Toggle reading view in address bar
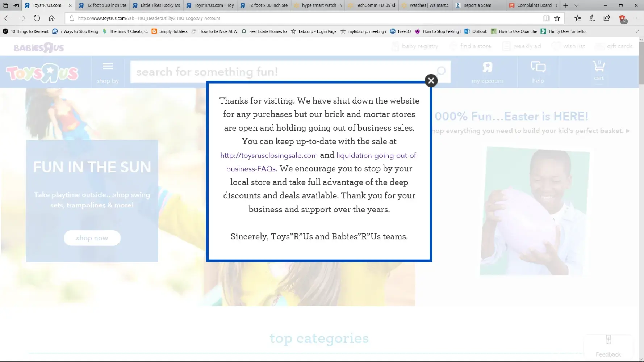The height and width of the screenshot is (362, 644). [x=546, y=18]
